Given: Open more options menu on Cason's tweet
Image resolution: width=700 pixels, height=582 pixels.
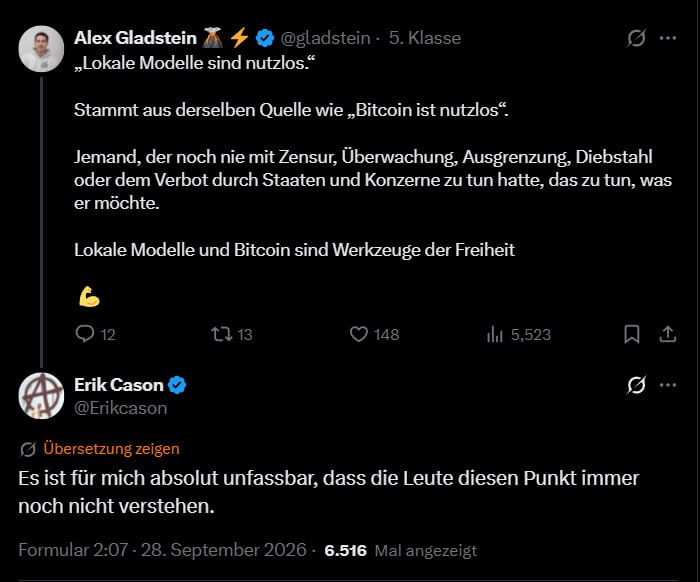Looking at the screenshot, I should (668, 385).
